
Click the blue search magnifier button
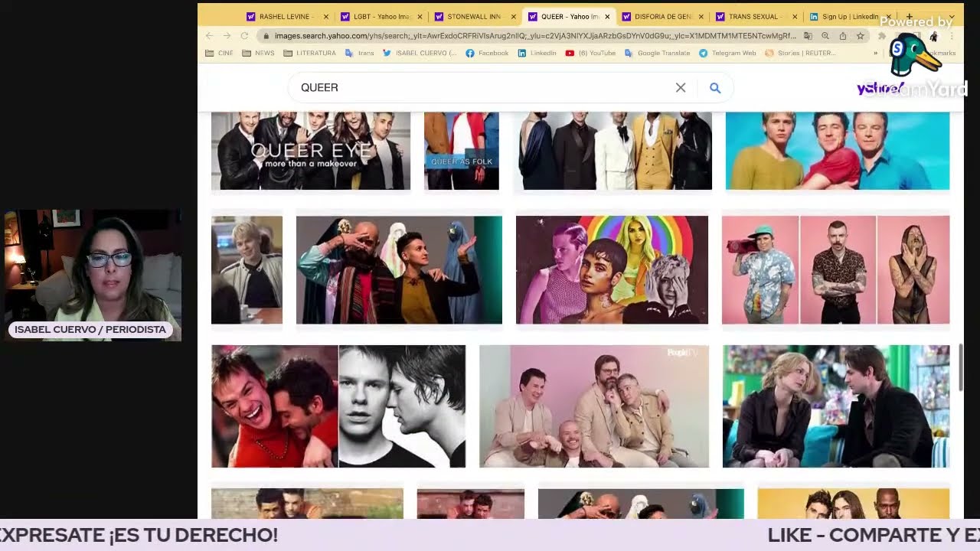pyautogui.click(x=715, y=87)
